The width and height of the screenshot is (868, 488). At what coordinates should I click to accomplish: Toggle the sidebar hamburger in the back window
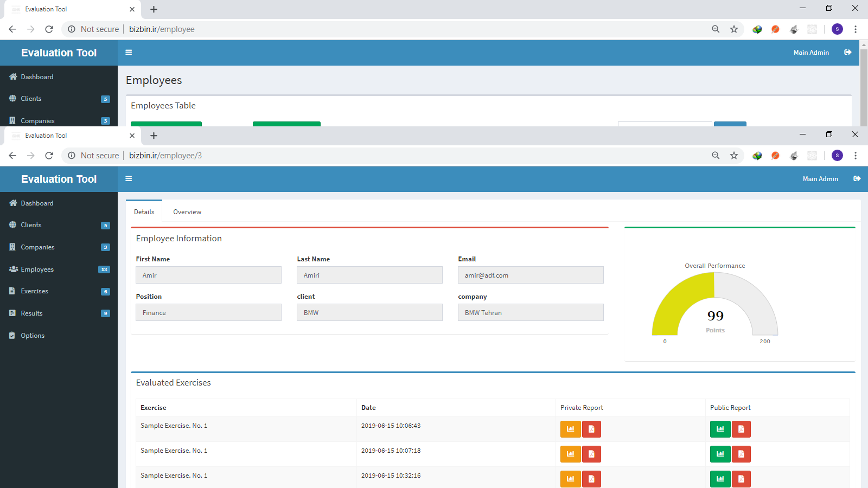[x=129, y=53]
